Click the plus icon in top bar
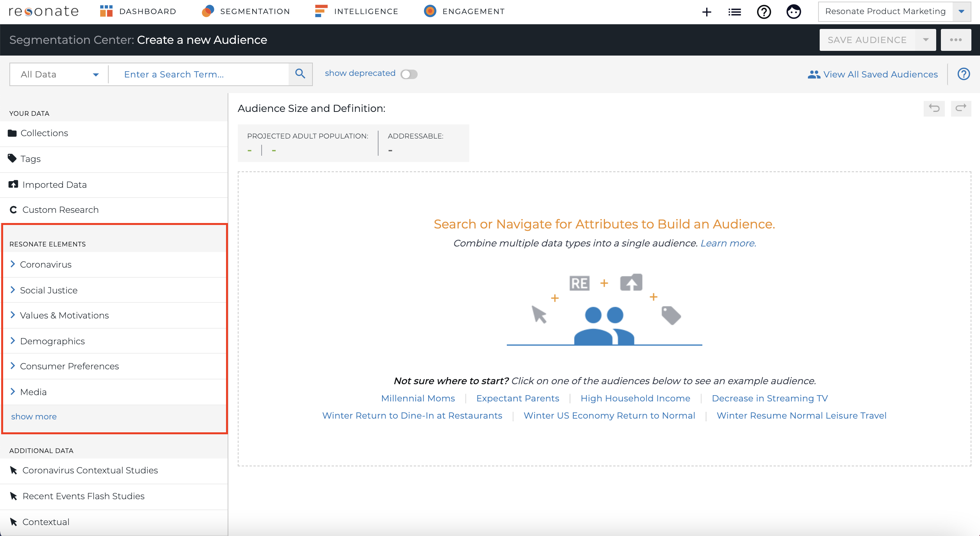The image size is (980, 536). pyautogui.click(x=707, y=12)
